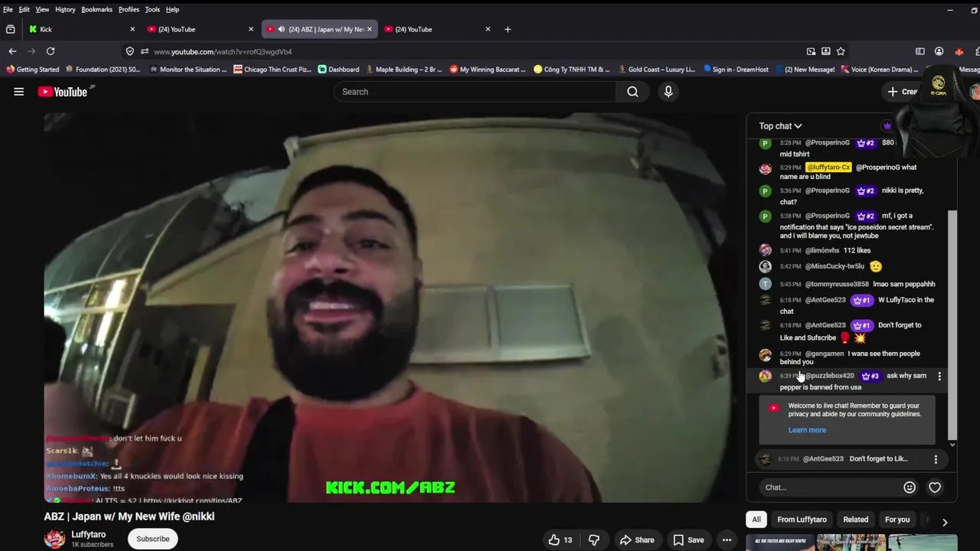Viewport: 980px width, 551px height.
Task: Open the Help menu
Action: 172,9
